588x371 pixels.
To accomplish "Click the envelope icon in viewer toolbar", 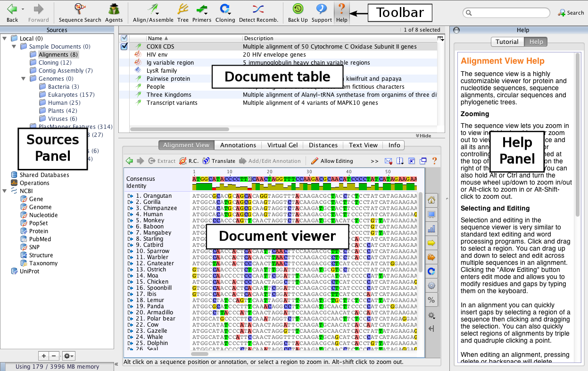I will (x=389, y=161).
